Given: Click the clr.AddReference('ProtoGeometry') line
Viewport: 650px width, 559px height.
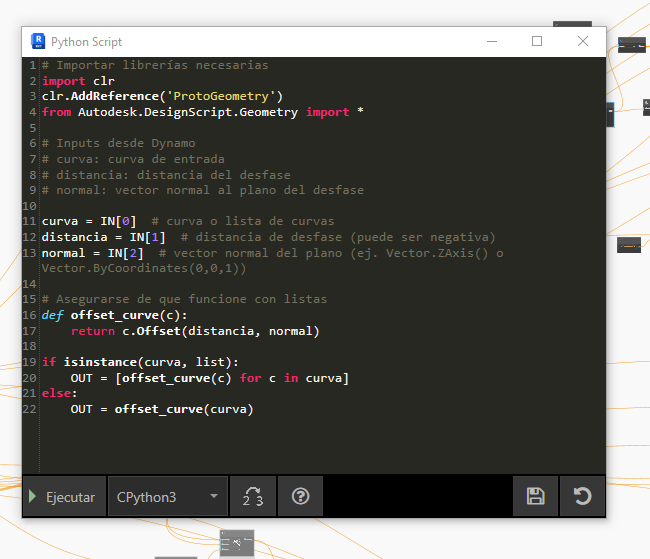Looking at the screenshot, I should tap(162, 96).
